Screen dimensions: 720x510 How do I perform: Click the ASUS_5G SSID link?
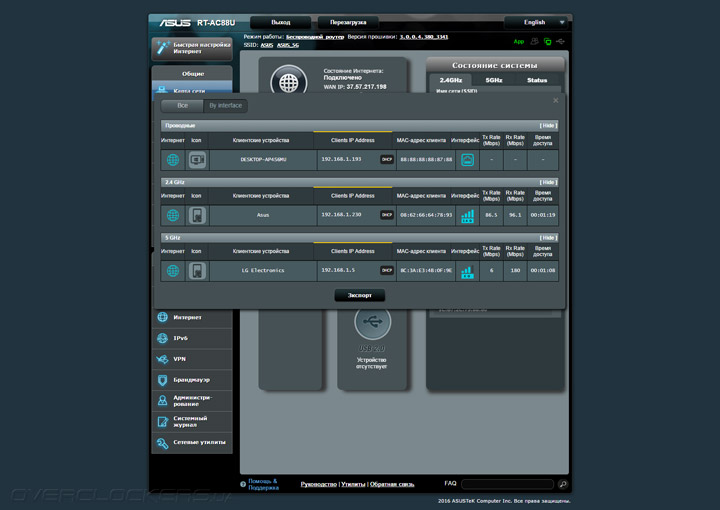pos(288,45)
